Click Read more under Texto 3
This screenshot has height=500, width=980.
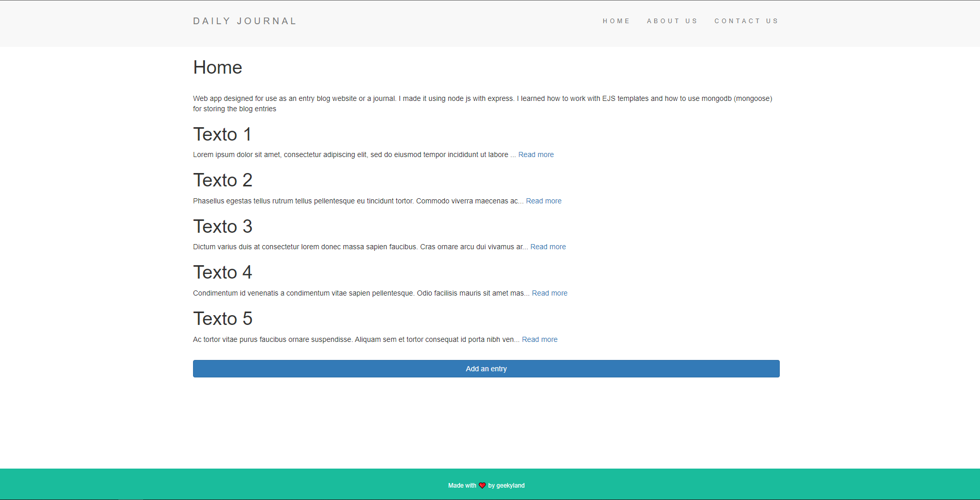pyautogui.click(x=548, y=247)
